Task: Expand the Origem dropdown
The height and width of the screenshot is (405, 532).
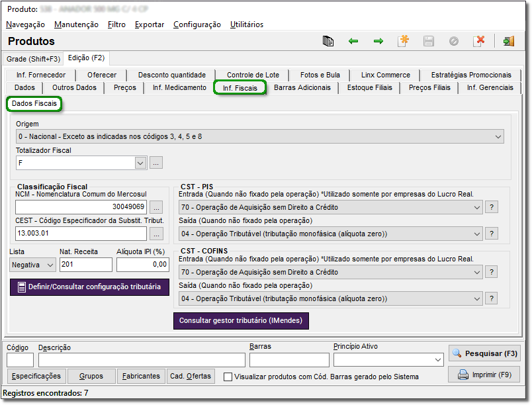Action: 498,137
